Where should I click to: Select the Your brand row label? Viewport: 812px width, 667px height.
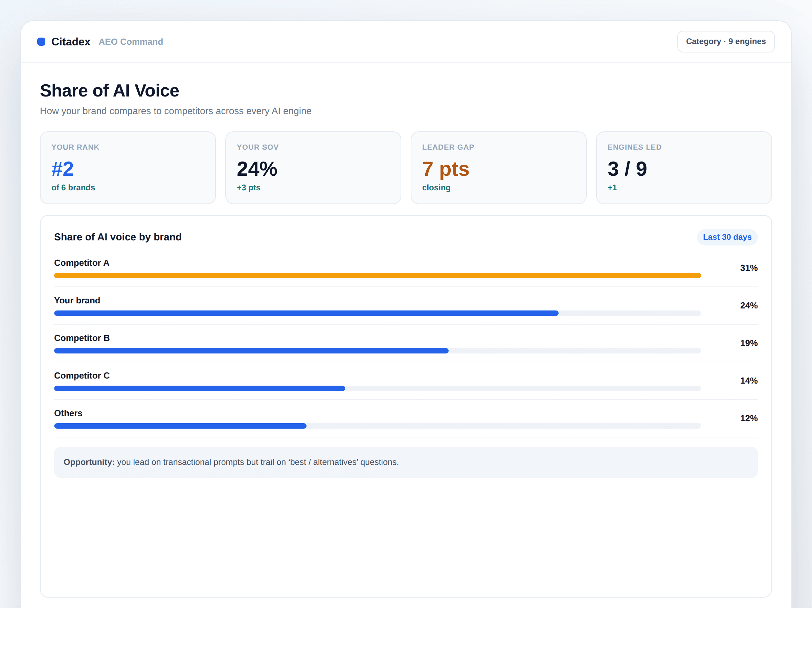point(77,300)
